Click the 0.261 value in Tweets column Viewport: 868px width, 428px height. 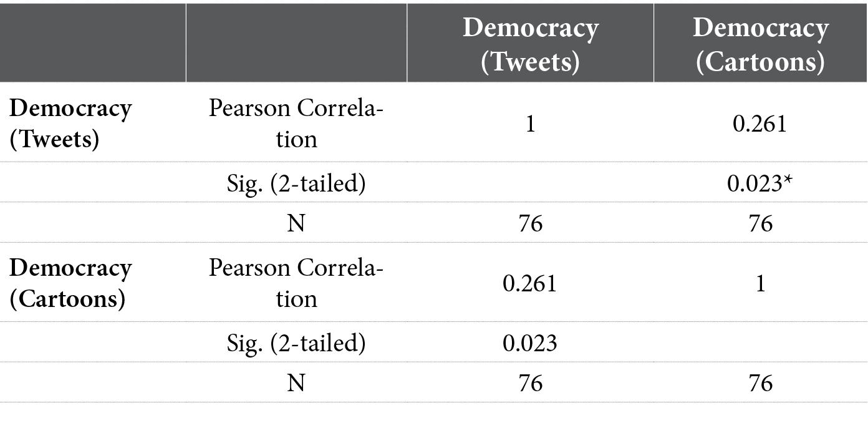pyautogui.click(x=530, y=284)
